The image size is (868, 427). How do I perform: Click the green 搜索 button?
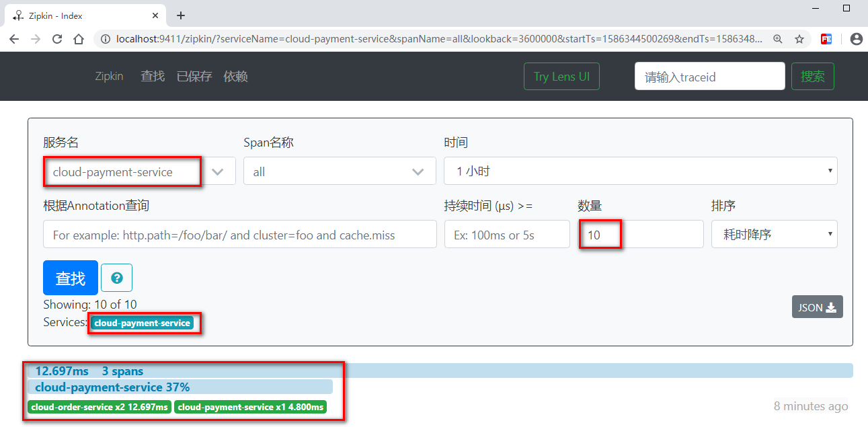point(813,77)
